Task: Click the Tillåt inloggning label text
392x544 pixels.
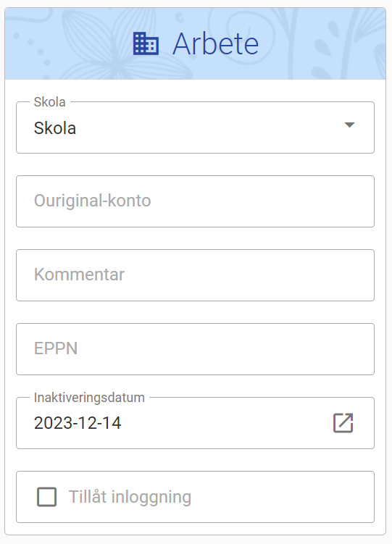Action: tap(130, 497)
